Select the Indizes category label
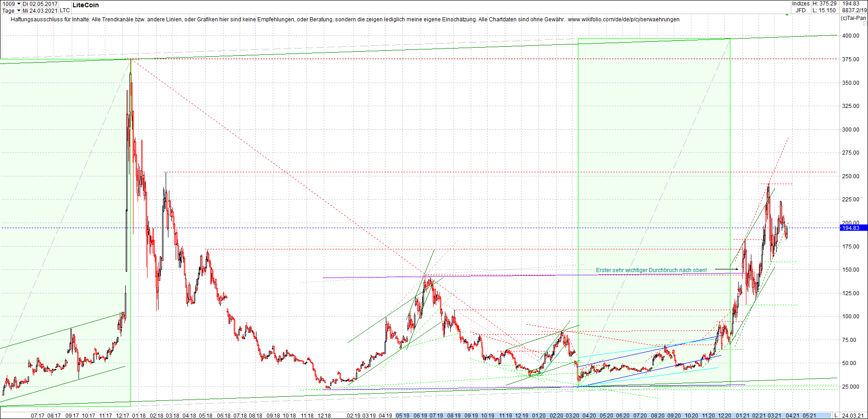The image size is (868, 419). point(800,4)
